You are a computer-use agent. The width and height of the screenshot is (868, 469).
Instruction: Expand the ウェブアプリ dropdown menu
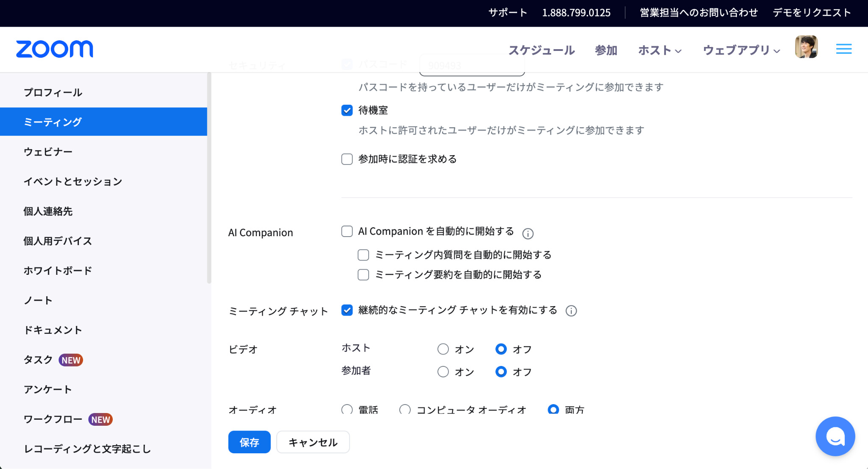tap(741, 50)
